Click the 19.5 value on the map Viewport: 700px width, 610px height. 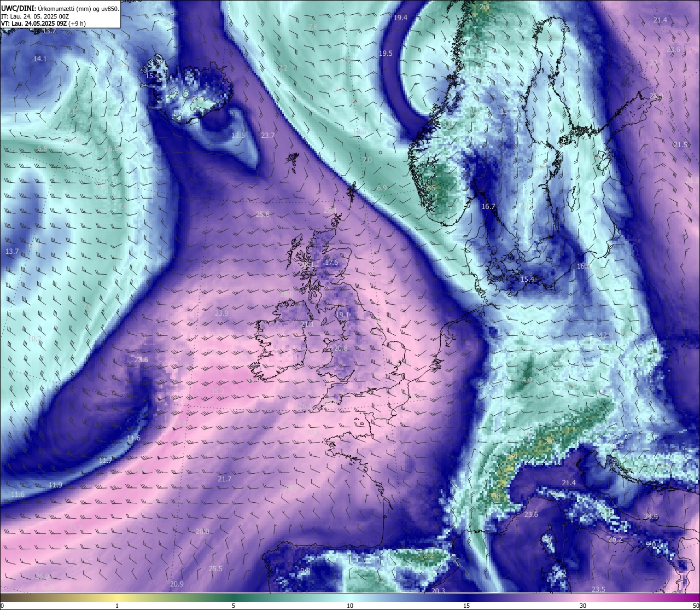386,53
